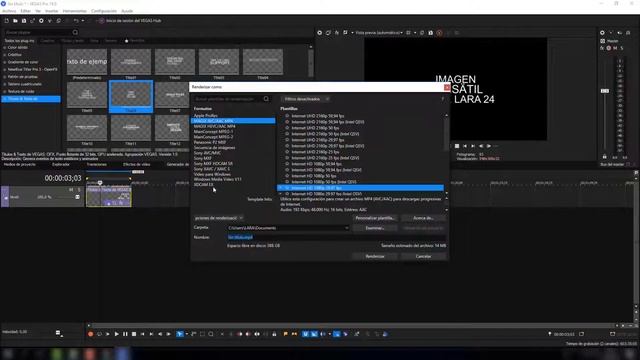
Task: Open the edit tool dropdown arrow
Action: [x=187, y=334]
